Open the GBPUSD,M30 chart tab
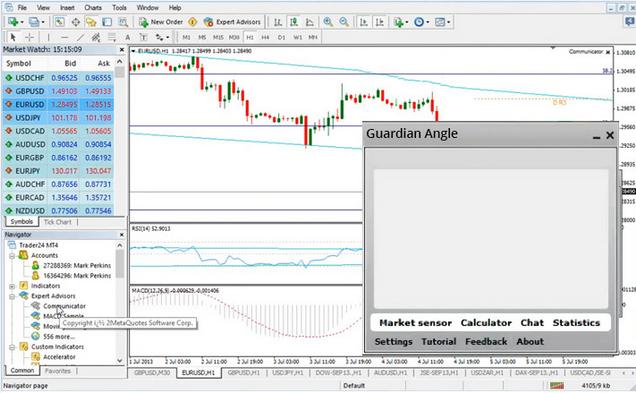Viewport: 636px width, 393px height. click(x=152, y=372)
